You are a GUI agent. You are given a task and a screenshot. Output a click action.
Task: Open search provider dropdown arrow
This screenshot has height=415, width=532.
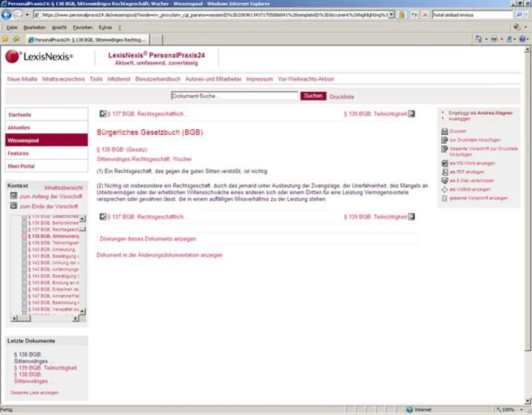(x=526, y=15)
